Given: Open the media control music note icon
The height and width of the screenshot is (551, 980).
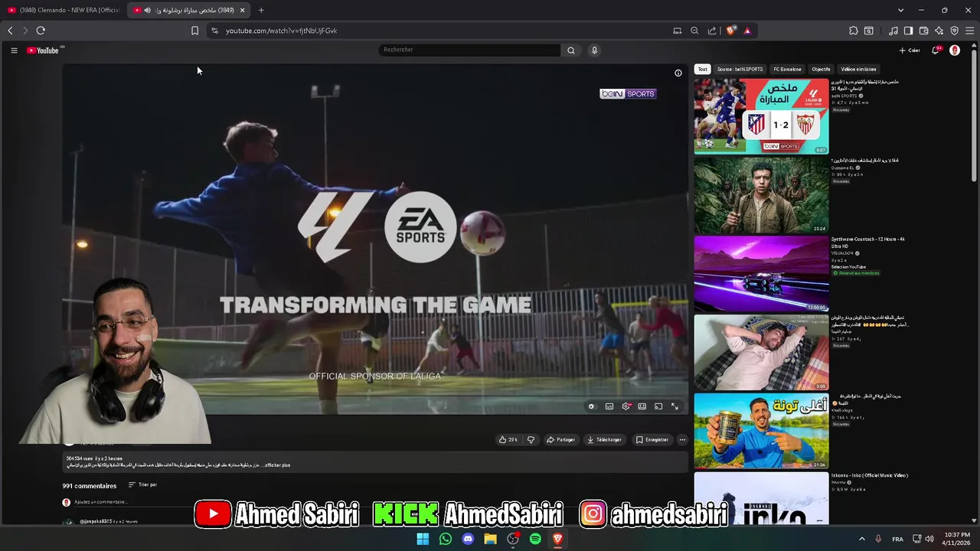Looking at the screenshot, I should click(893, 31).
